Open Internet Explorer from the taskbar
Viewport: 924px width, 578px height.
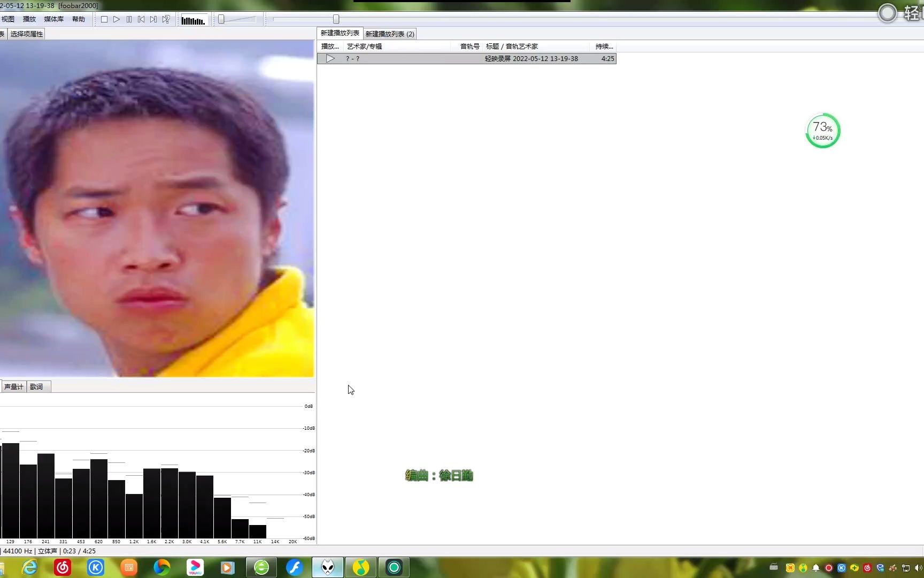pos(29,567)
